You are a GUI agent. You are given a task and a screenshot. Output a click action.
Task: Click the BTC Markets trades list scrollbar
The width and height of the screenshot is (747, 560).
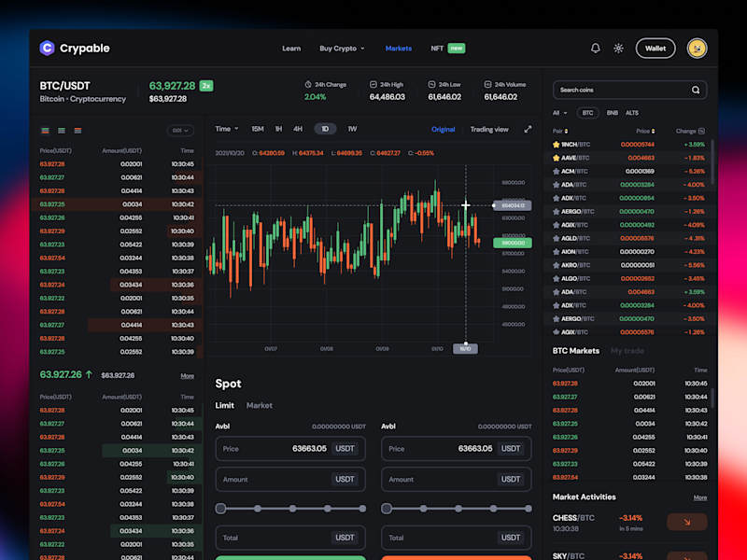coord(712,399)
